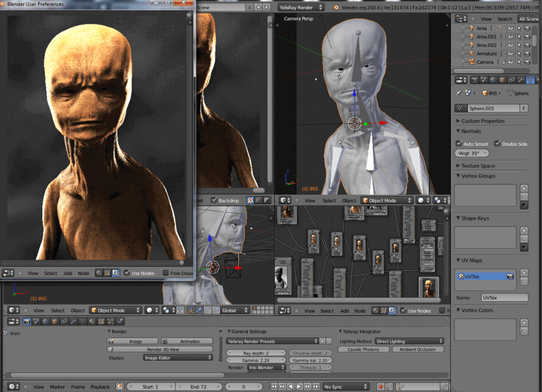Toggle visibility of Area.001 lamp

click(511, 37)
